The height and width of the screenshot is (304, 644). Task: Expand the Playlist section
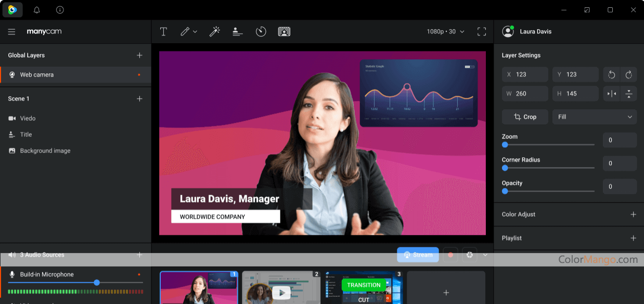(633, 238)
